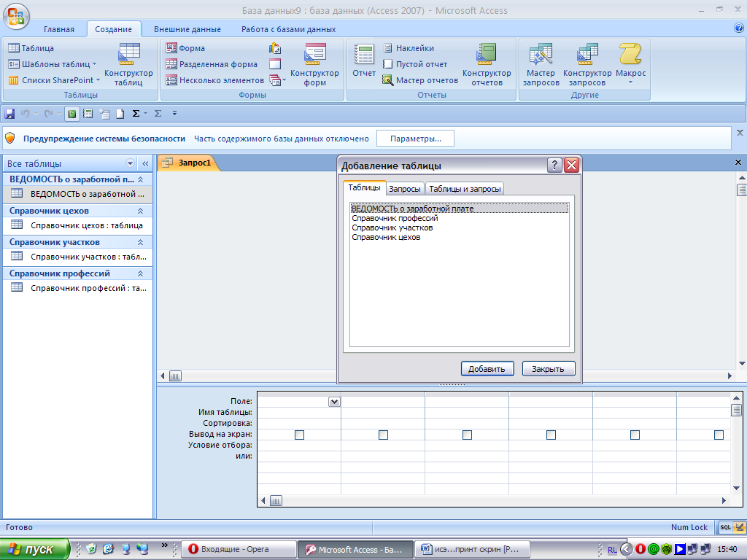Select Справочник участков in dialog list
The image size is (747, 560).
[392, 227]
